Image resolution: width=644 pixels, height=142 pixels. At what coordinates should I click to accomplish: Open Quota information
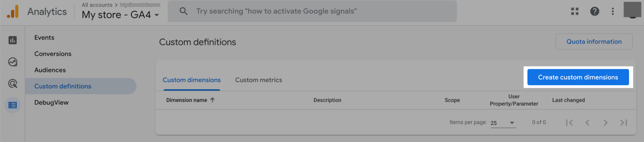(594, 41)
